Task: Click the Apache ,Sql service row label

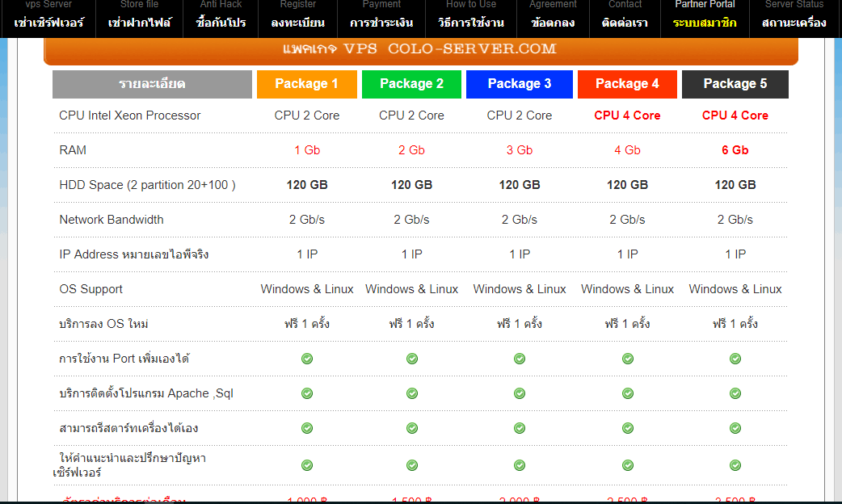Action: (146, 393)
